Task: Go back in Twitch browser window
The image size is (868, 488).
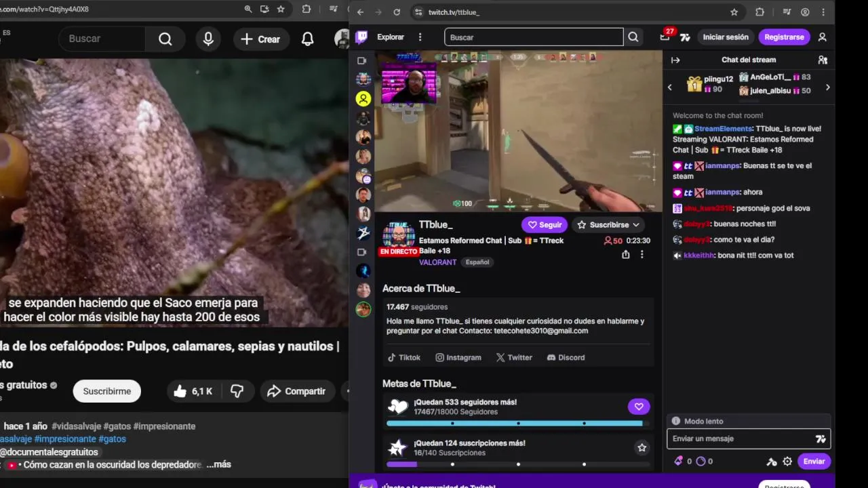Action: point(361,12)
